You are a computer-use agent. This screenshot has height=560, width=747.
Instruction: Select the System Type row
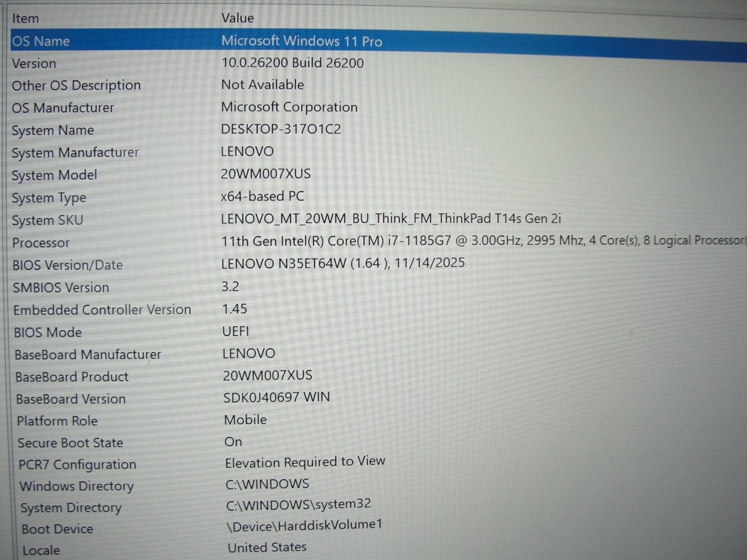[x=49, y=198]
